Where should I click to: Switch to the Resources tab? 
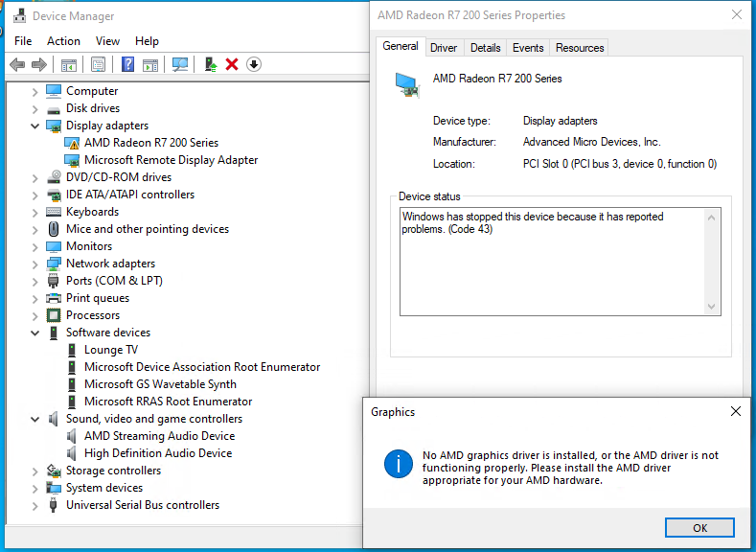(x=580, y=48)
